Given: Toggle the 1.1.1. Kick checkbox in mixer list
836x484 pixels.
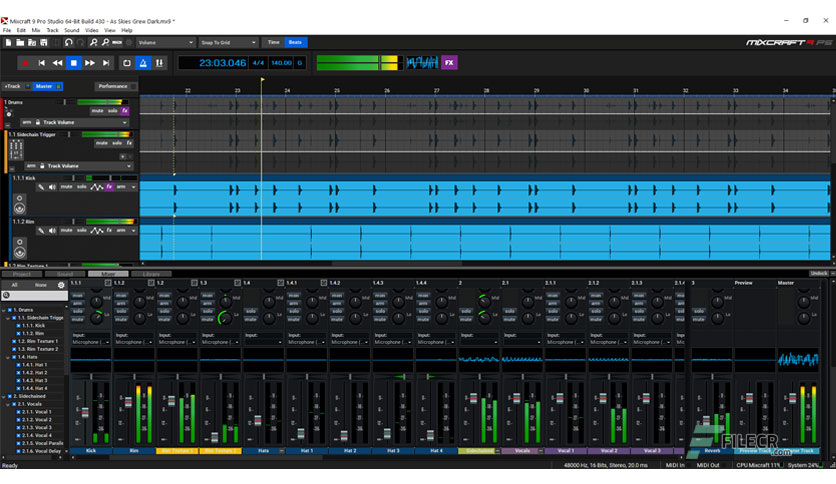Looking at the screenshot, I should point(18,326).
